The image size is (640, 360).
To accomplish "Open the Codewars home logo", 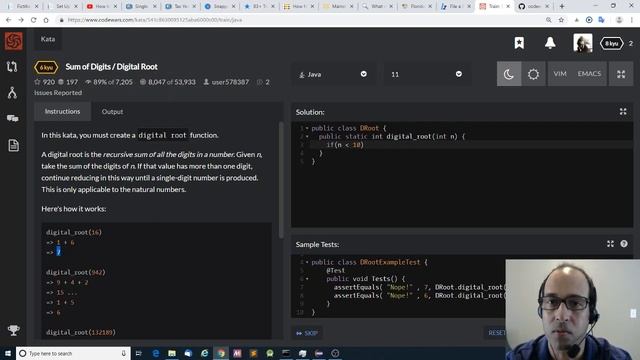I will (x=13, y=41).
